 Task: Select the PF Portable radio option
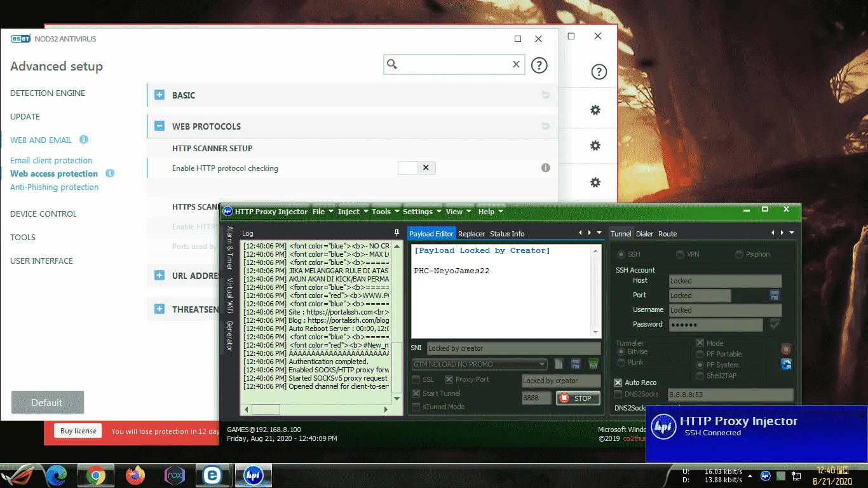[x=700, y=354]
